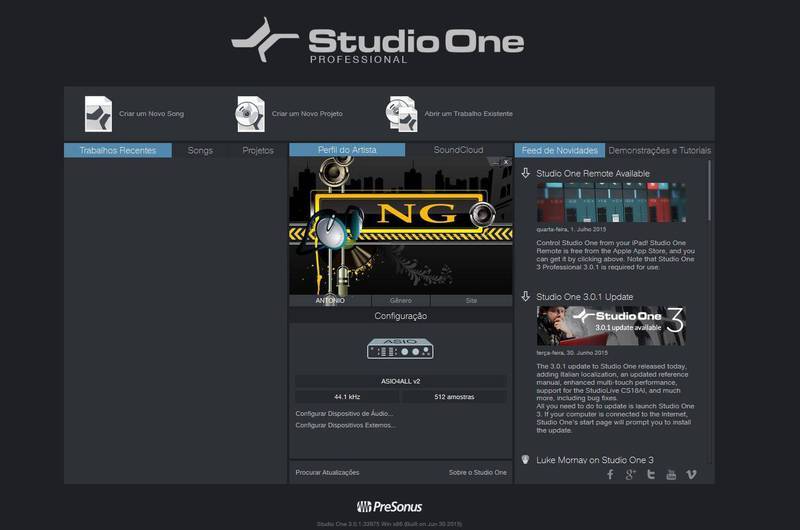Click the Criar um Novo Projeto icon

pos(251,114)
